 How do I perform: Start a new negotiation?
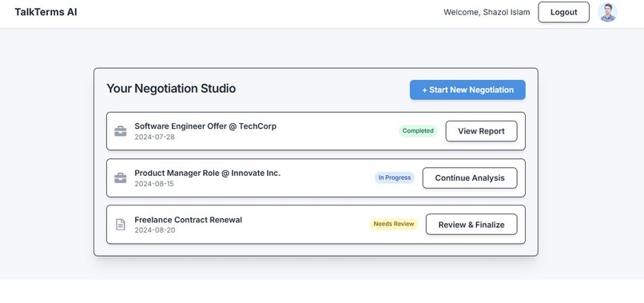[467, 90]
